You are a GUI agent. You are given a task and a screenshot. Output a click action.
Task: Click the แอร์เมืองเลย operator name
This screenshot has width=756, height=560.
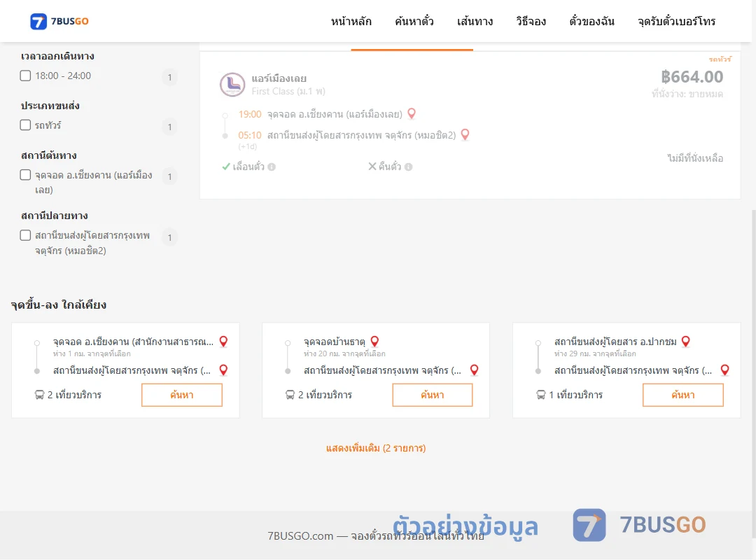[x=279, y=78]
